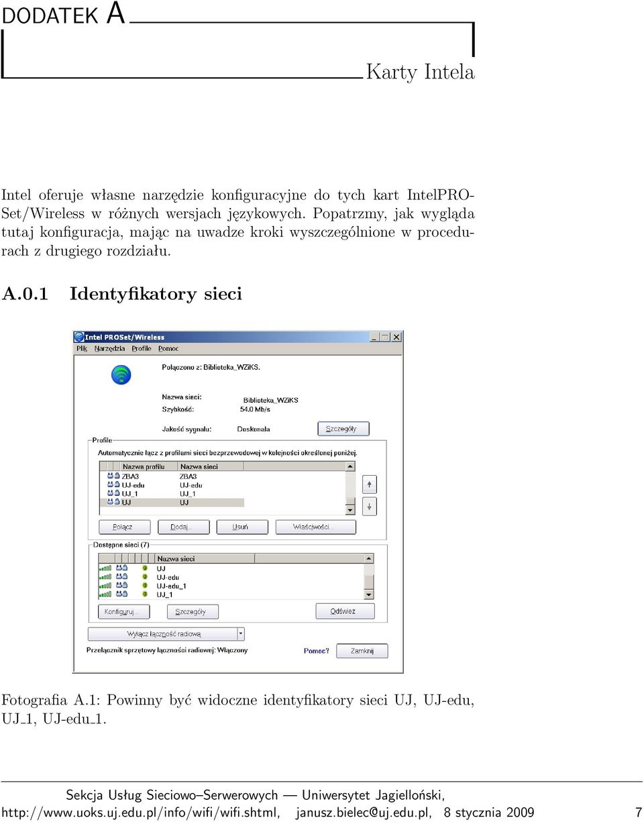Open the Profile menu
Screen dimensions: 644x822
pyautogui.click(x=142, y=348)
